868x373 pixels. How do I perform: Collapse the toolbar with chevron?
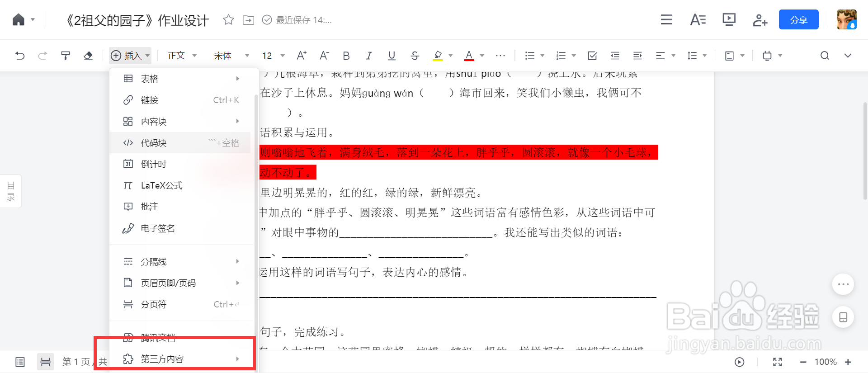(848, 56)
